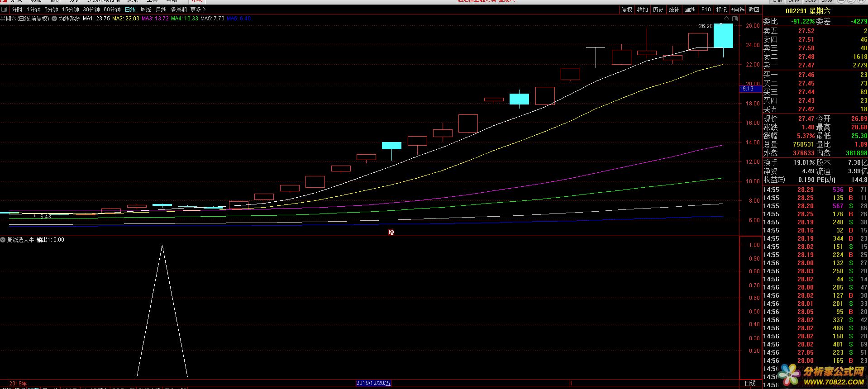Click the 标记 mark tool
Image resolution: width=868 pixels, height=389 pixels.
[721, 9]
